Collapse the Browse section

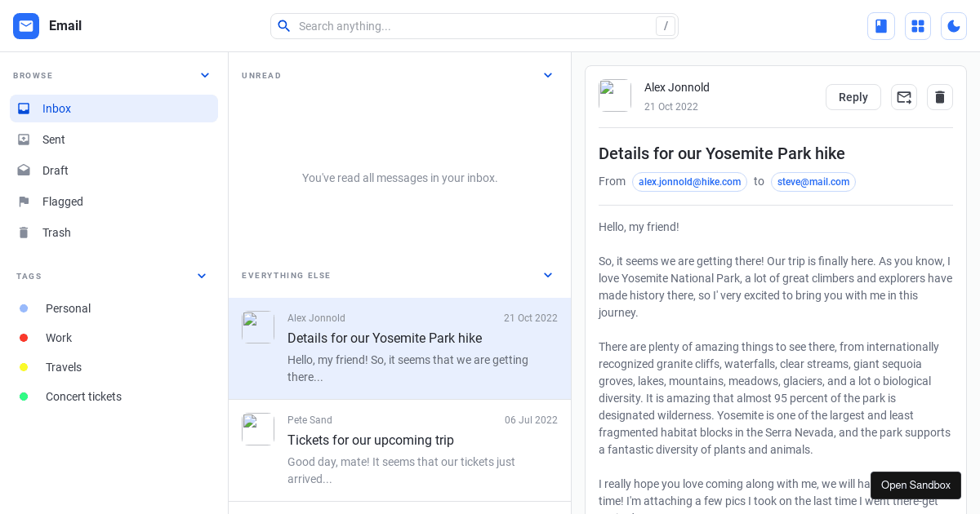pyautogui.click(x=205, y=75)
